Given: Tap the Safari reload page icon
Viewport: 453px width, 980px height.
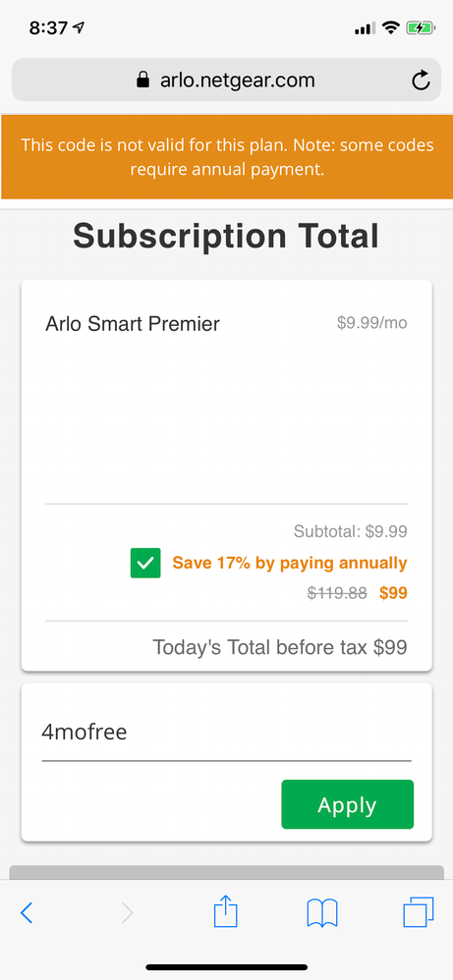Looking at the screenshot, I should point(421,80).
